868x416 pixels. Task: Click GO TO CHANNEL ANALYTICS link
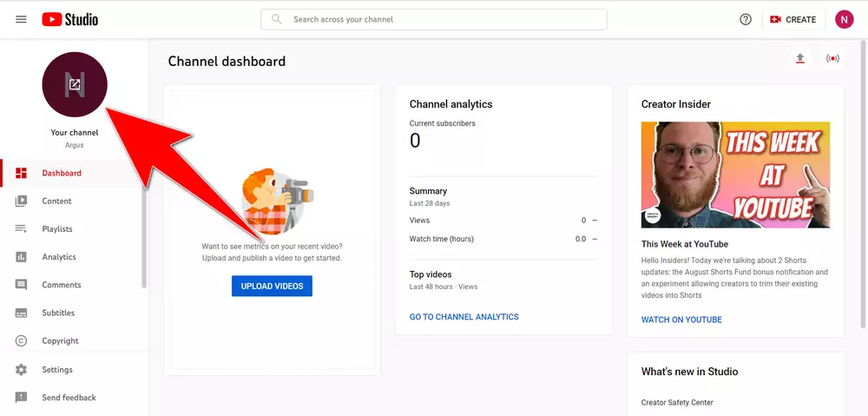pyautogui.click(x=464, y=317)
